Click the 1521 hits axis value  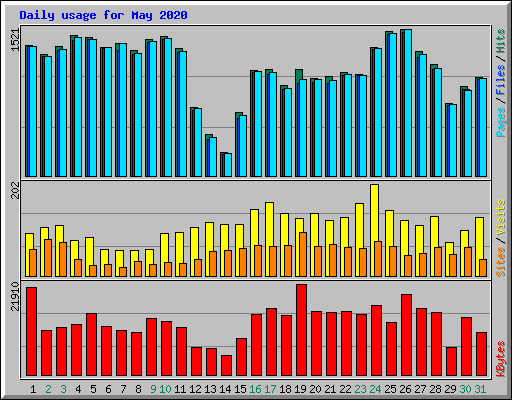[16, 40]
